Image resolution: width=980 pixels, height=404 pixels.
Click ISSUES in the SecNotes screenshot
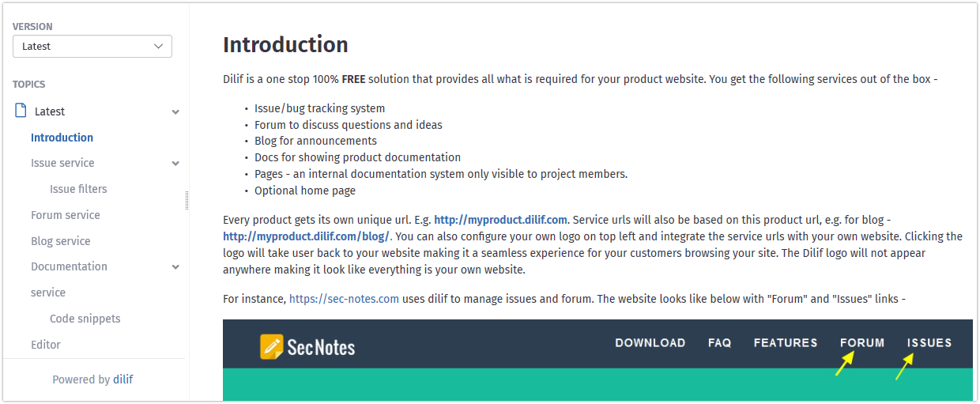pos(929,342)
